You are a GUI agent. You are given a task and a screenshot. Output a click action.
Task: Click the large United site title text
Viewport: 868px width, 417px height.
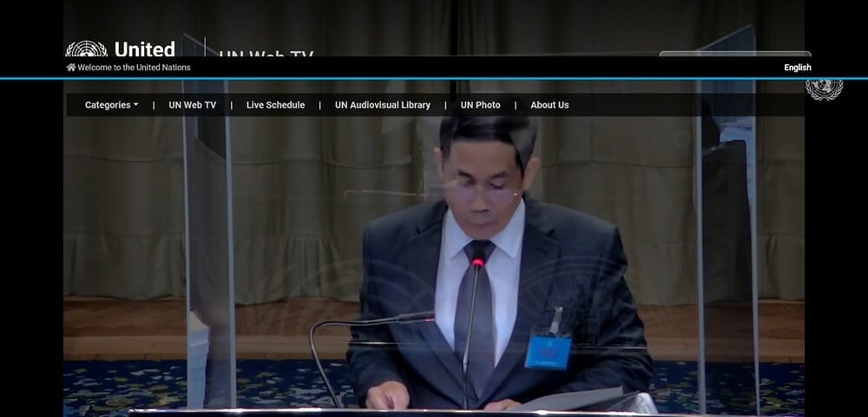[x=144, y=49]
